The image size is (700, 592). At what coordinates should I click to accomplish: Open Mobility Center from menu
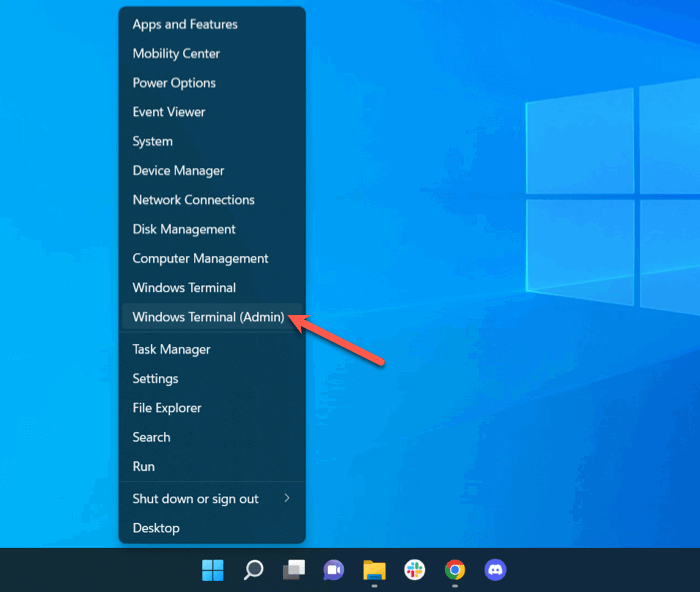click(x=212, y=54)
